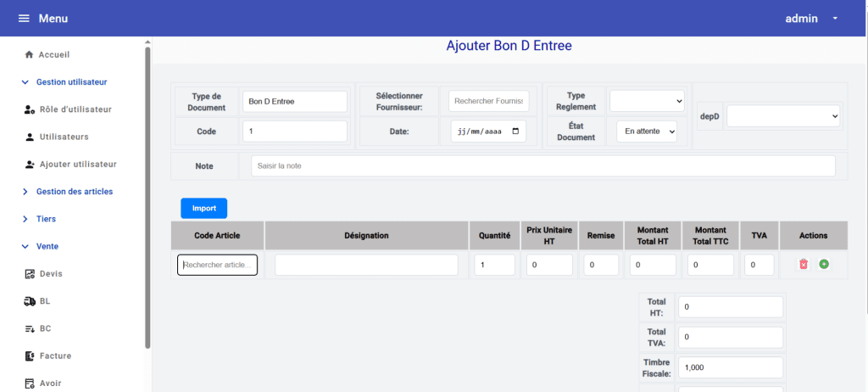Click the blue Import button
The image size is (868, 392).
pyautogui.click(x=203, y=208)
